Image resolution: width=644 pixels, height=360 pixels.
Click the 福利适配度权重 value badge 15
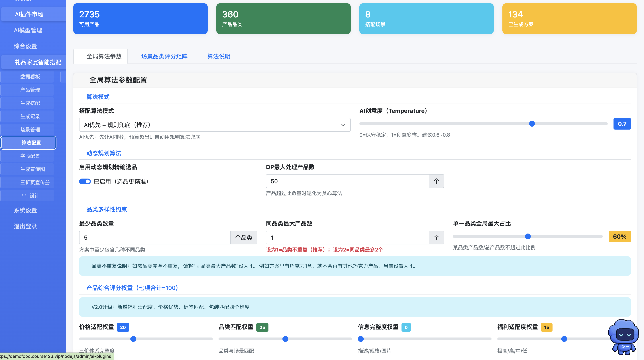[547, 327]
